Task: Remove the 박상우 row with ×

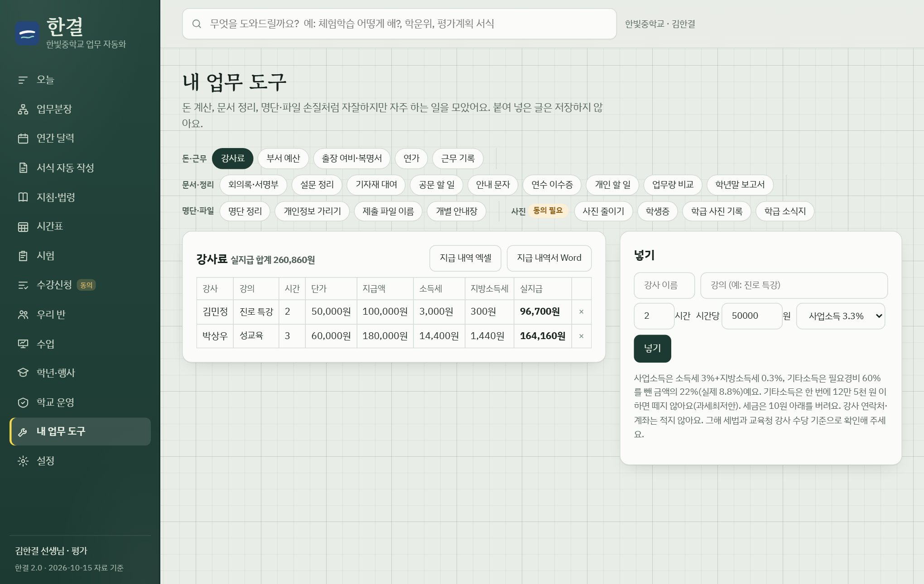Action: (x=581, y=336)
